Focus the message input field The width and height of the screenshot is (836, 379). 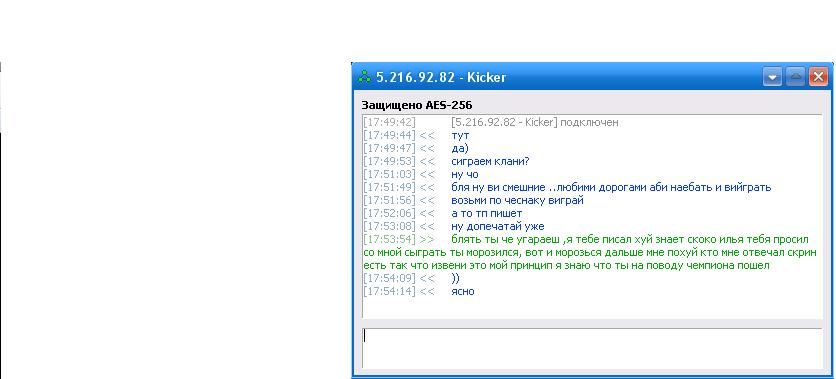pos(592,348)
